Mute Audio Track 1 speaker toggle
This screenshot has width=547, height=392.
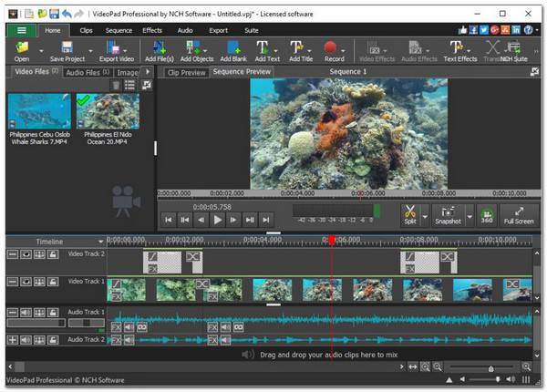click(26, 313)
